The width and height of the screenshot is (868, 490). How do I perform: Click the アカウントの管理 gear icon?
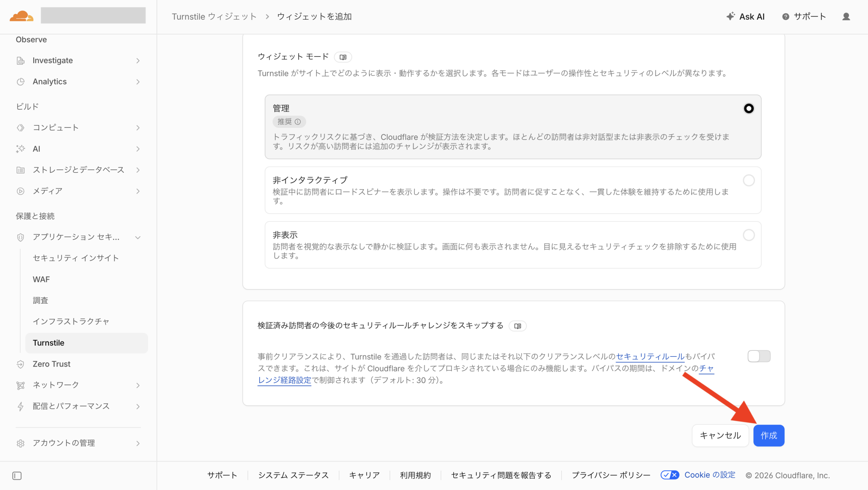click(x=21, y=443)
